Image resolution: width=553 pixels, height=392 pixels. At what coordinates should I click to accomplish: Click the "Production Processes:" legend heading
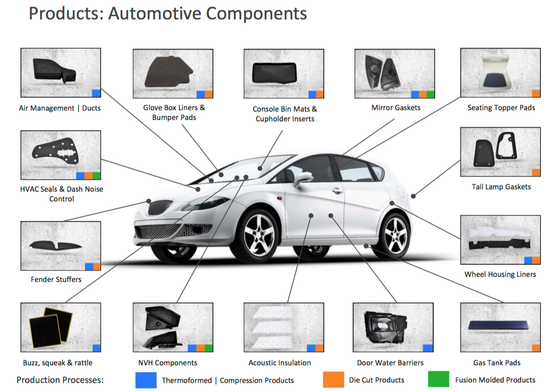tap(60, 380)
